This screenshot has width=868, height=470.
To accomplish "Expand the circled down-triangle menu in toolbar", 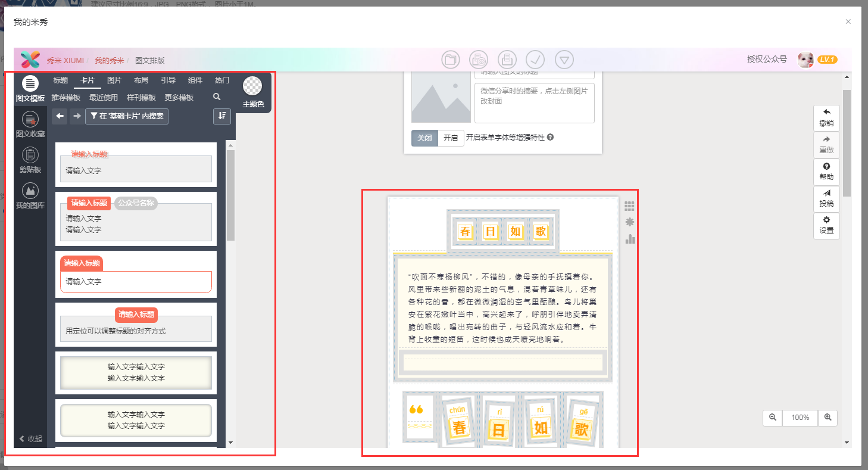I will tap(564, 59).
